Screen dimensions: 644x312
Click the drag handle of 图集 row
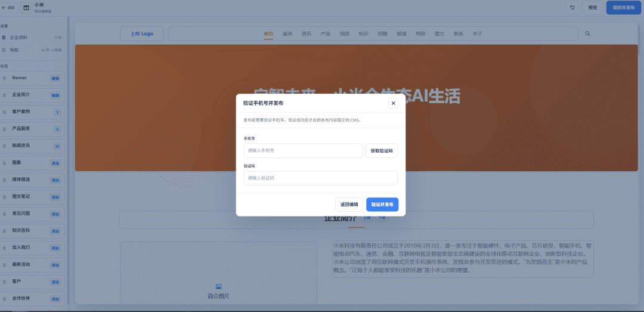[5, 163]
